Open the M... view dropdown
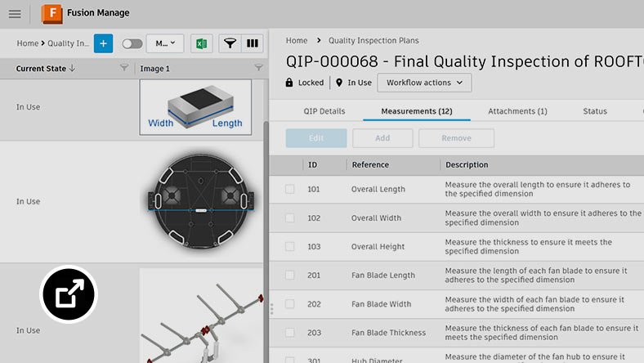This screenshot has height=363, width=644. 165,43
